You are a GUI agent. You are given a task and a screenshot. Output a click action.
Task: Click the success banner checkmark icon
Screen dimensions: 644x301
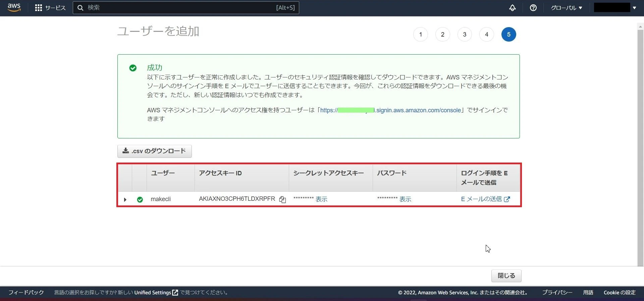coord(133,68)
